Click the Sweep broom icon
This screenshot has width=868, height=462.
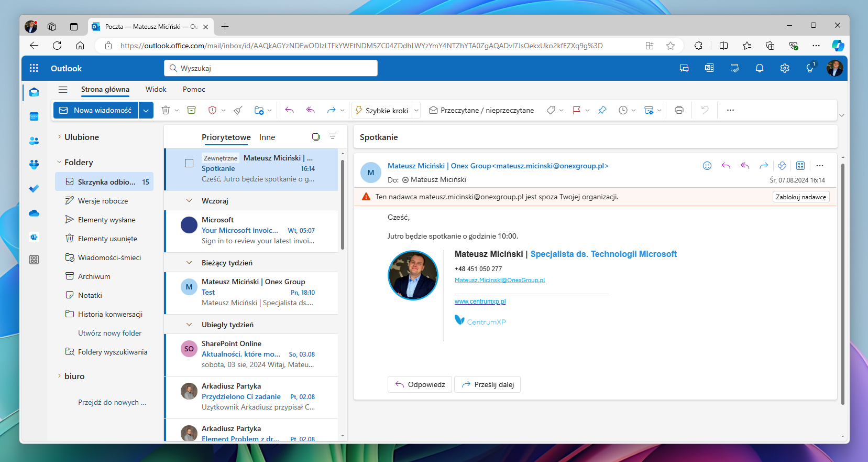pos(238,110)
